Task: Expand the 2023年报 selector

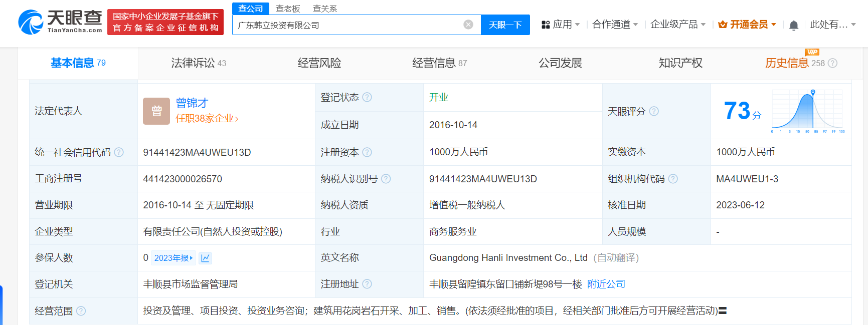Action: pos(173,258)
